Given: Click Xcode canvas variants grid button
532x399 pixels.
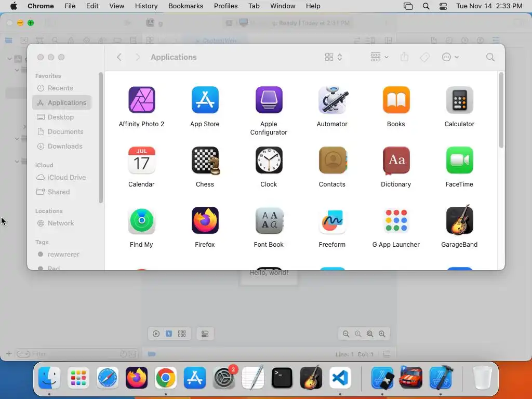Looking at the screenshot, I should (182, 334).
